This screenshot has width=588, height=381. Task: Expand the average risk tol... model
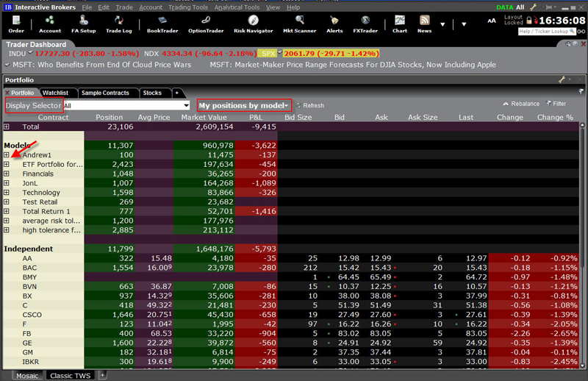click(x=7, y=221)
